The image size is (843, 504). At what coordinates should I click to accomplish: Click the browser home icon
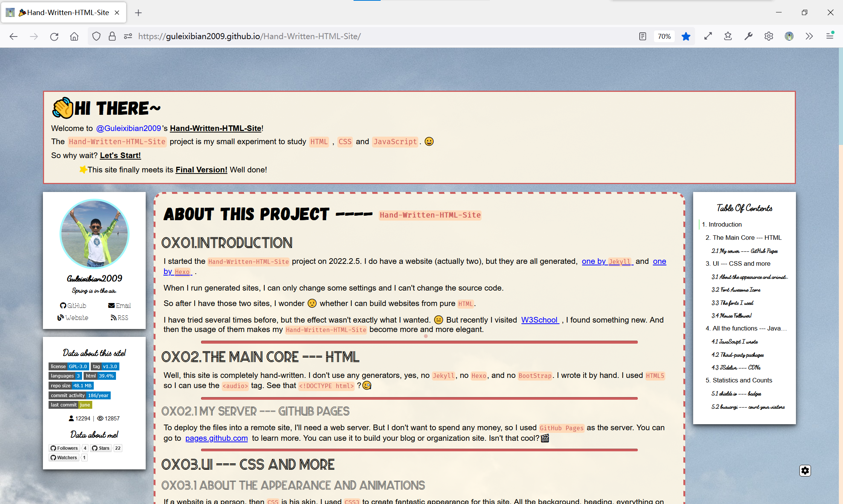[x=74, y=36]
